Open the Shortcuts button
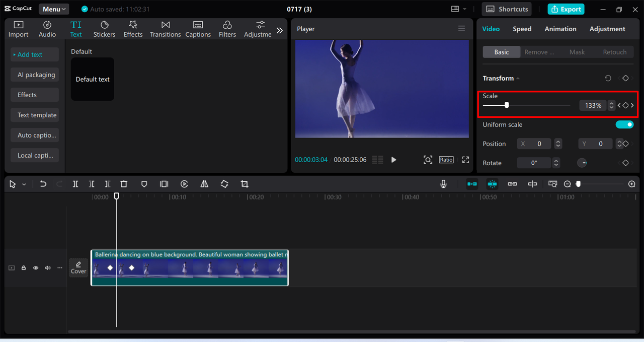644x342 pixels. tap(508, 9)
